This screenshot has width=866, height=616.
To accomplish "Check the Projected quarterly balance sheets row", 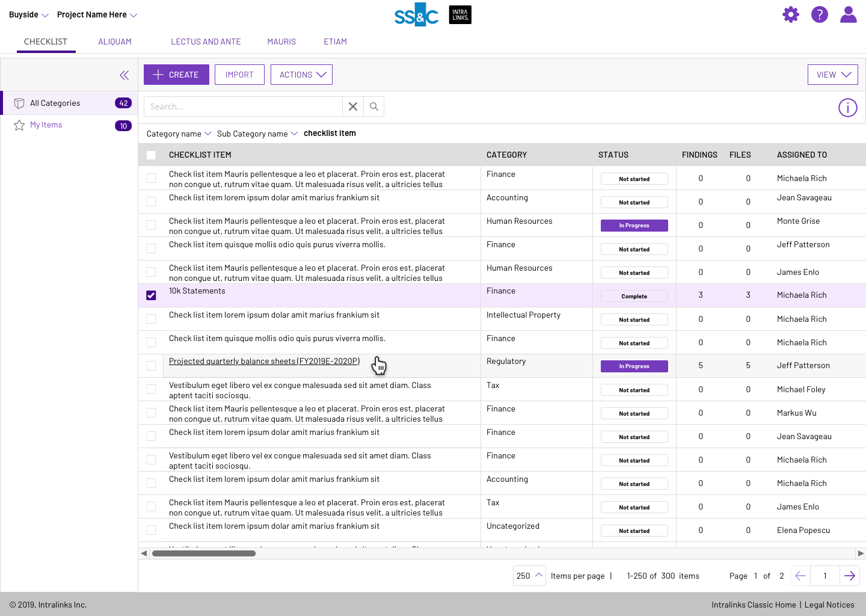I will (151, 366).
